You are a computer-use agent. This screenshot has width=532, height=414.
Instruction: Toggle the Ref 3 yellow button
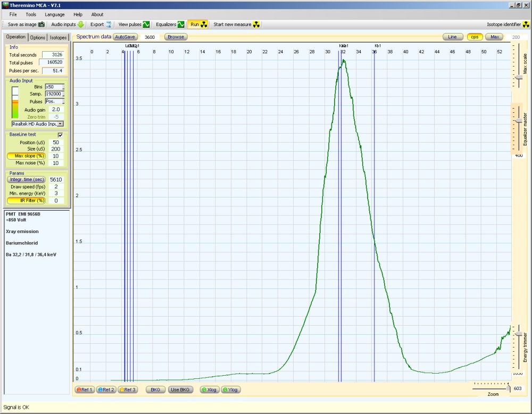128,390
